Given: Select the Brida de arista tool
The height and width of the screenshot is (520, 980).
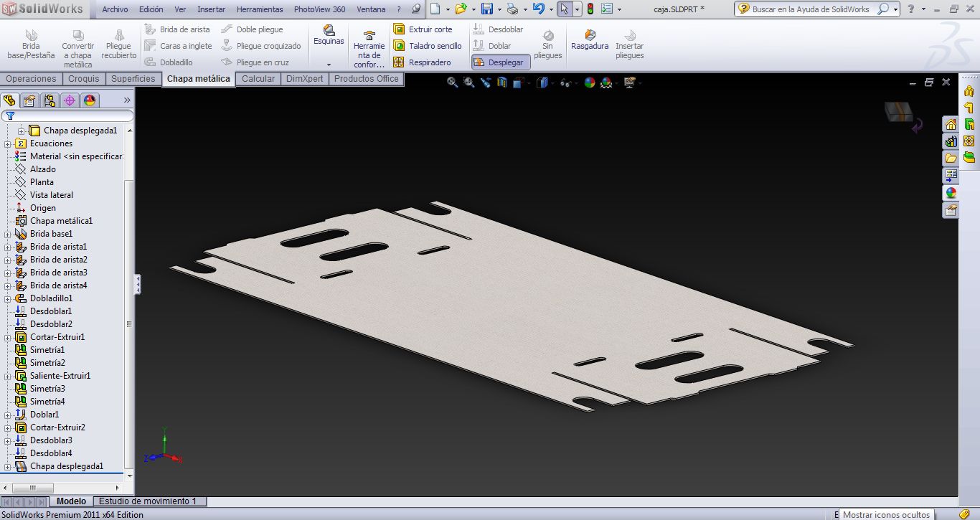Looking at the screenshot, I should (x=177, y=29).
